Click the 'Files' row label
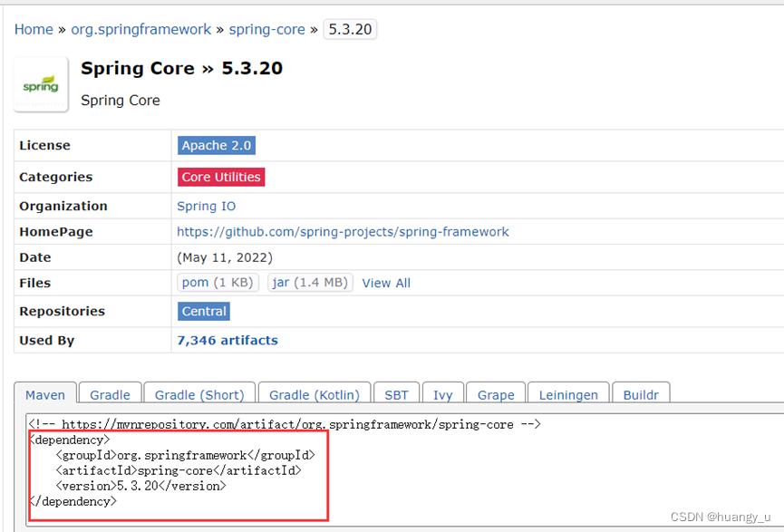The image size is (784, 532). coord(35,283)
